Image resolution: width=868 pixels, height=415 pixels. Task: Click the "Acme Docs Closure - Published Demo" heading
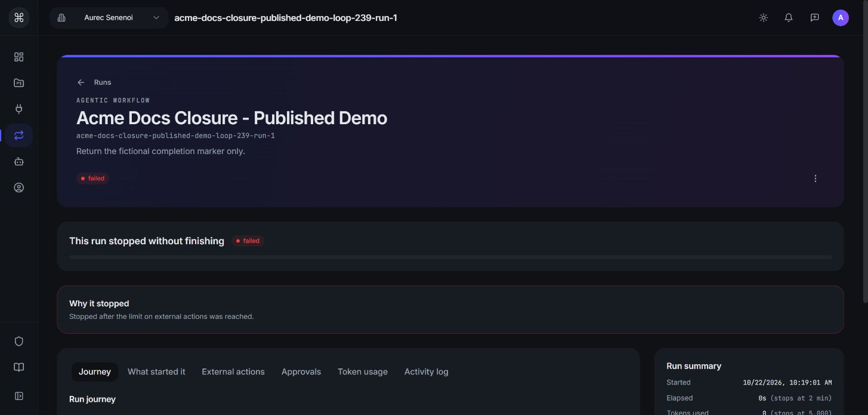[231, 118]
